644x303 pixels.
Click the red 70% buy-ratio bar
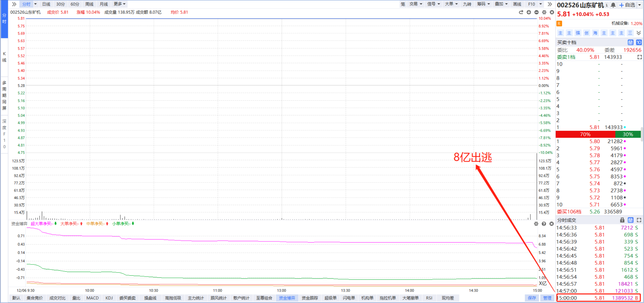[585, 134]
